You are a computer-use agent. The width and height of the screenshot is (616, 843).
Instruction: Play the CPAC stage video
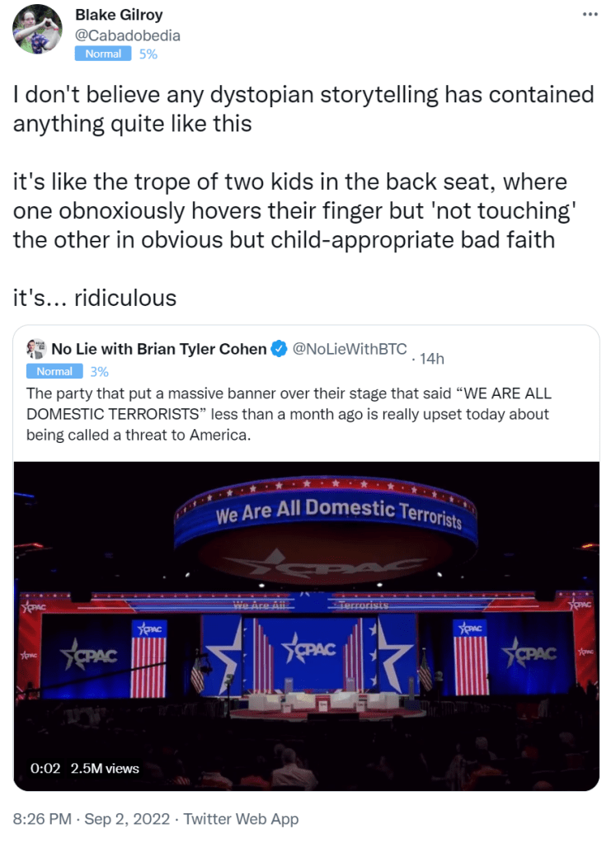[306, 625]
